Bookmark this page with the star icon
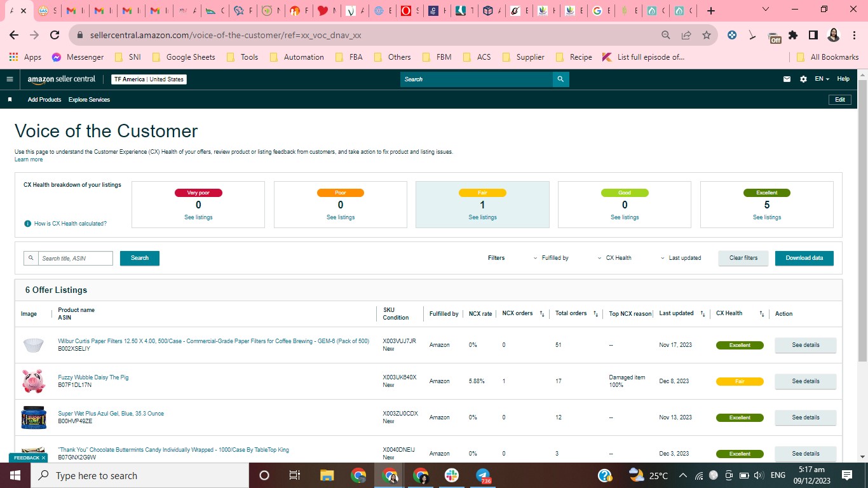 [707, 36]
